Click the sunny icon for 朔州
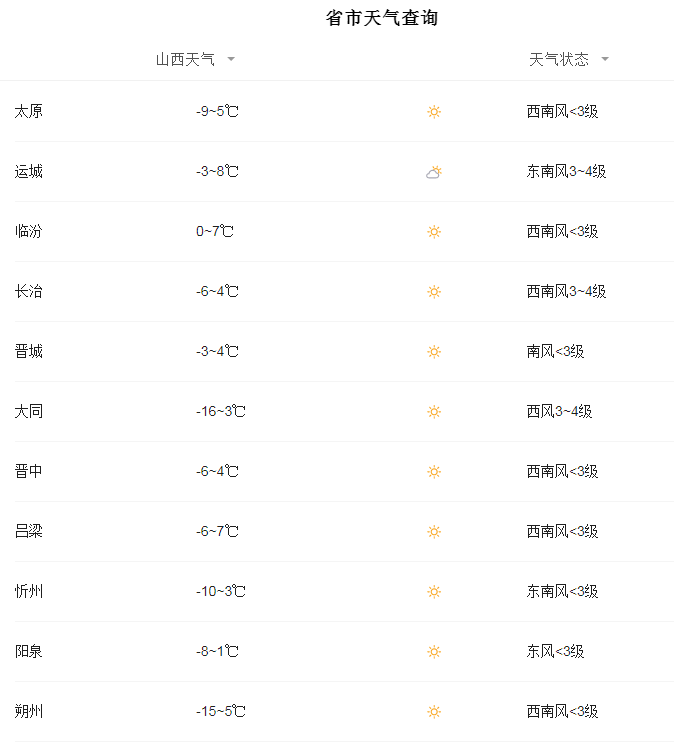 point(434,712)
